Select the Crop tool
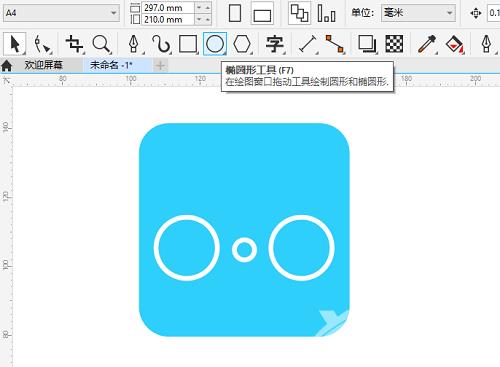The height and width of the screenshot is (367, 500). [x=74, y=44]
